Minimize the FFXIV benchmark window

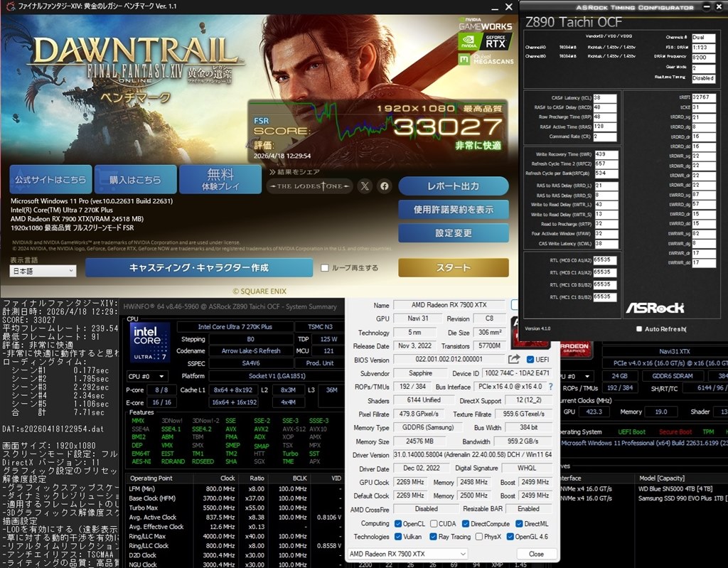click(495, 7)
